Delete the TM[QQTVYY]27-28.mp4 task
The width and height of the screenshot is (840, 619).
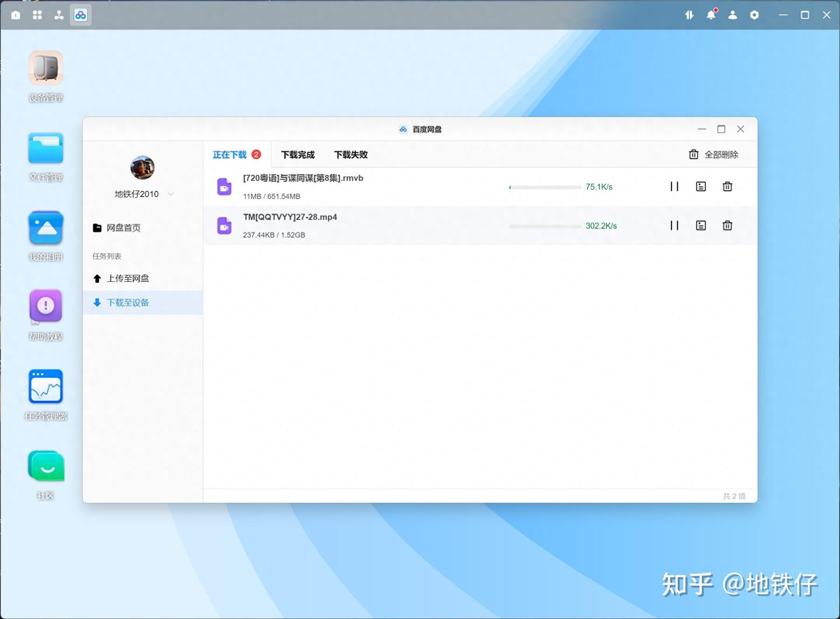(x=727, y=226)
